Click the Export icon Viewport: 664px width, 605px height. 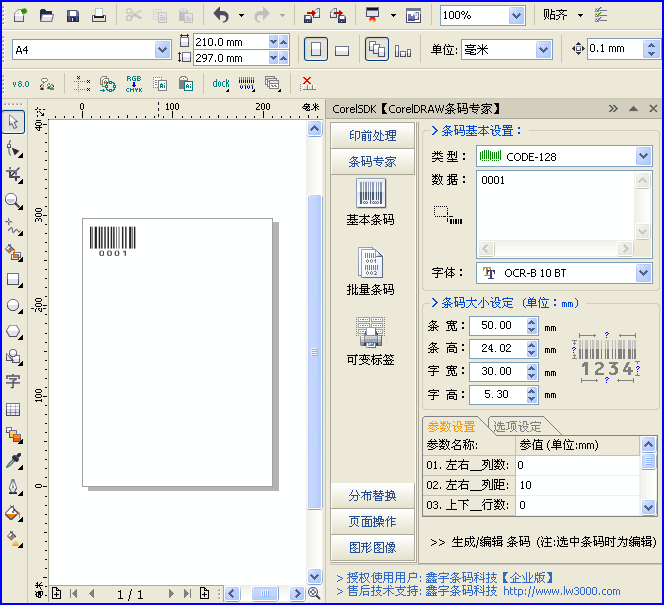coord(338,16)
